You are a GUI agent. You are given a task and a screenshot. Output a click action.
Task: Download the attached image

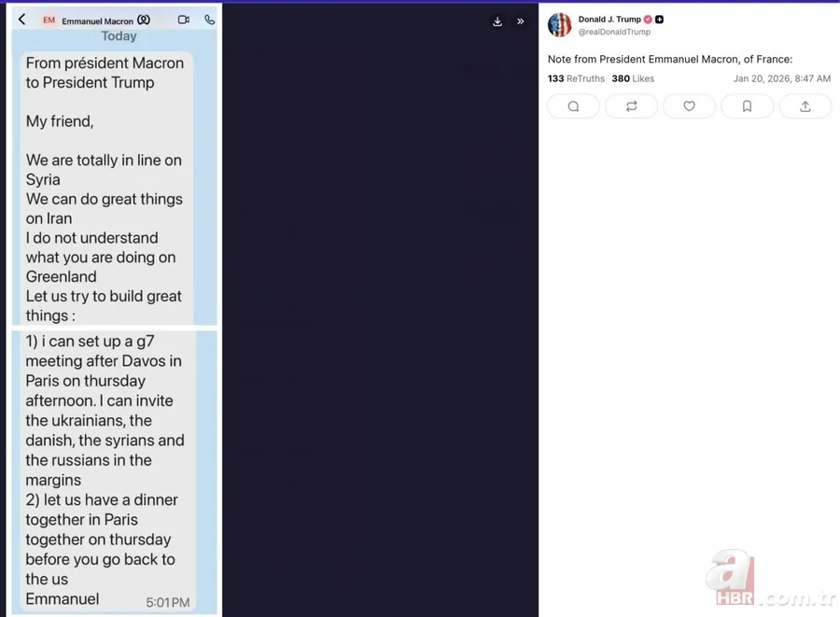click(x=497, y=21)
